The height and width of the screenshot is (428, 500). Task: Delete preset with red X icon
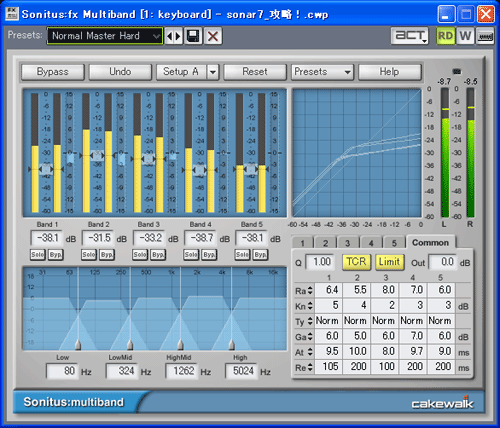click(213, 36)
